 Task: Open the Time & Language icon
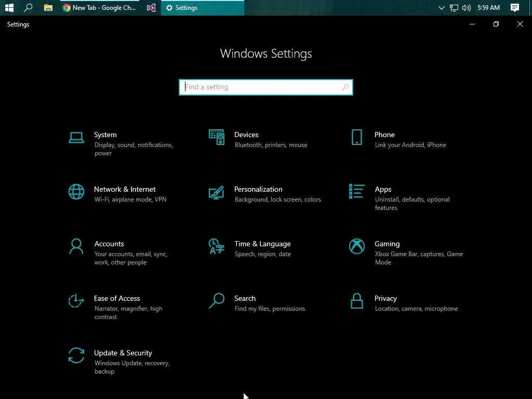pyautogui.click(x=217, y=246)
